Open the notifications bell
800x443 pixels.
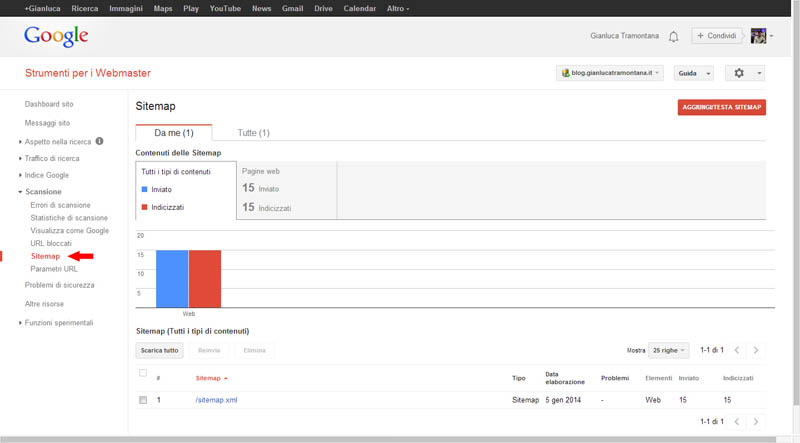(x=673, y=36)
